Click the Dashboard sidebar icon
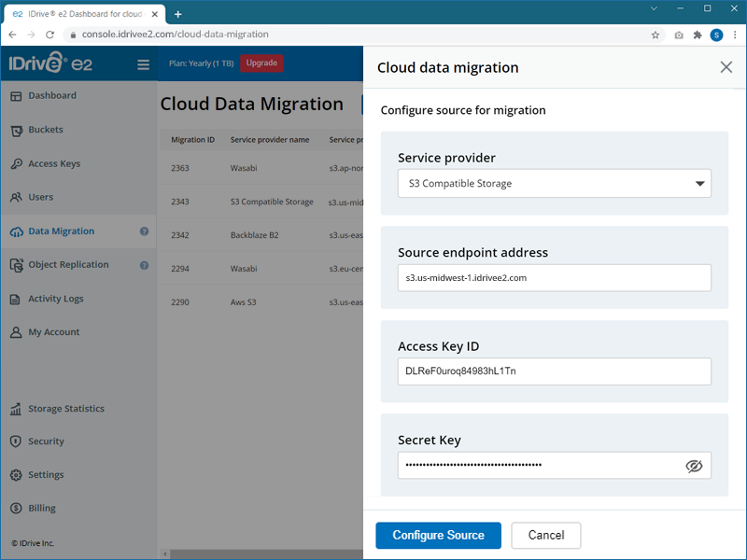Viewport: 747px width, 560px height. [16, 96]
